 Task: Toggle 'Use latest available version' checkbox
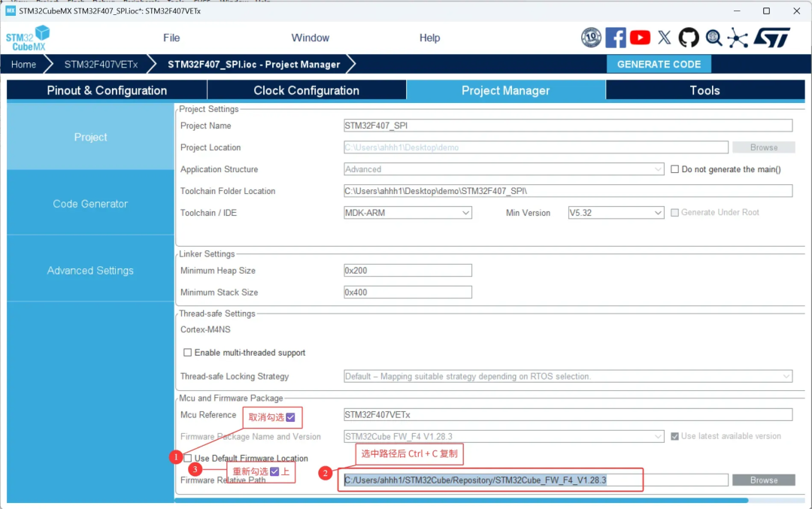674,437
